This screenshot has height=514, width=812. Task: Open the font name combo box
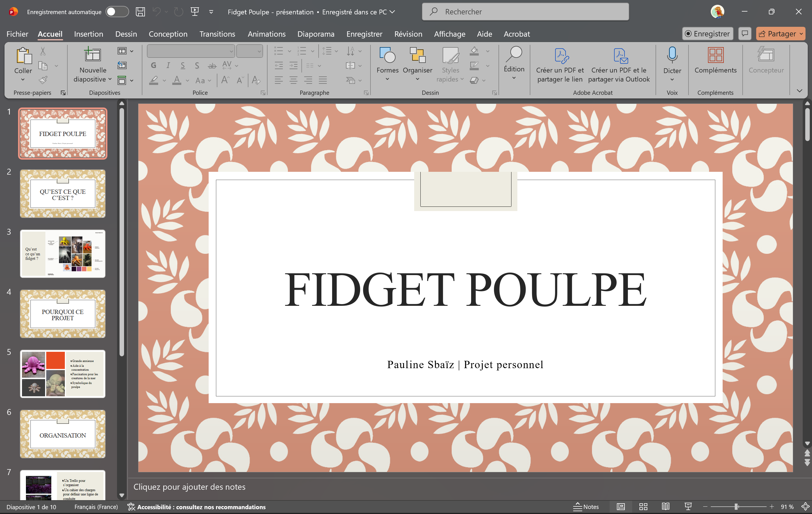(191, 51)
